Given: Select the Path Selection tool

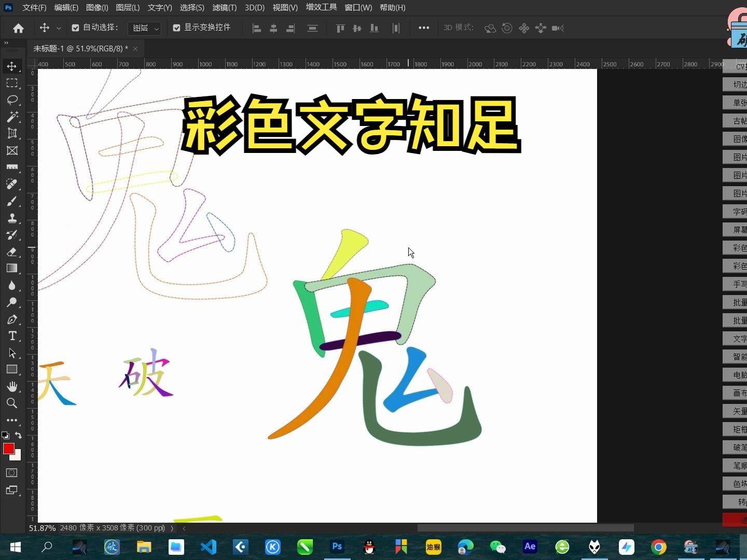Looking at the screenshot, I should point(12,353).
